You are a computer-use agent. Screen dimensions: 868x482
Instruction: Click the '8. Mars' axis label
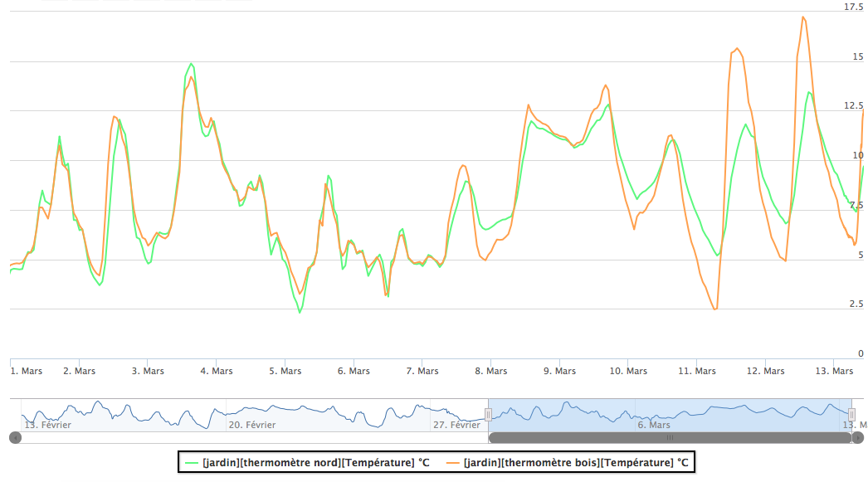pyautogui.click(x=491, y=371)
